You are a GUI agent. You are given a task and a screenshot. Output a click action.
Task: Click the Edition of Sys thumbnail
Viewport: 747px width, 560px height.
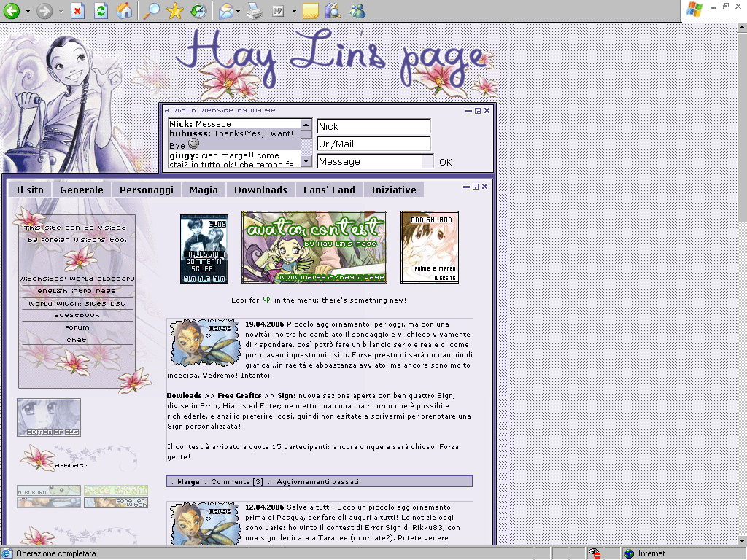49,418
